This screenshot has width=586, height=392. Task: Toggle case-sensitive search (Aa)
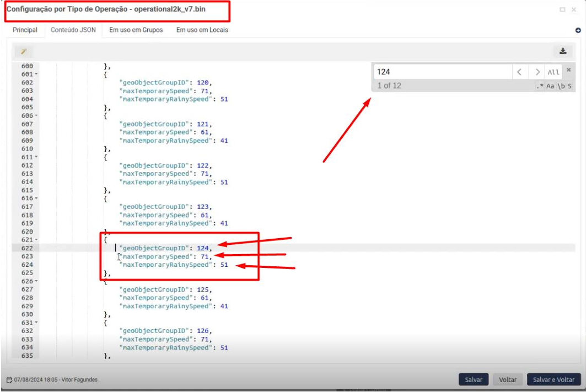(550, 87)
